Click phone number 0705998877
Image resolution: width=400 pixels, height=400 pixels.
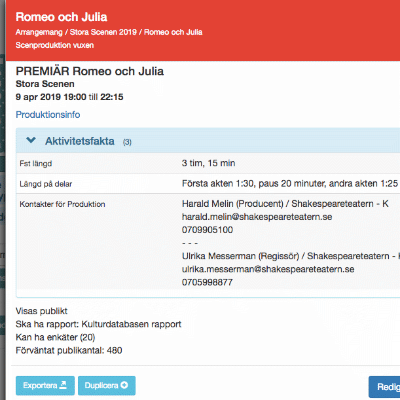(x=207, y=282)
